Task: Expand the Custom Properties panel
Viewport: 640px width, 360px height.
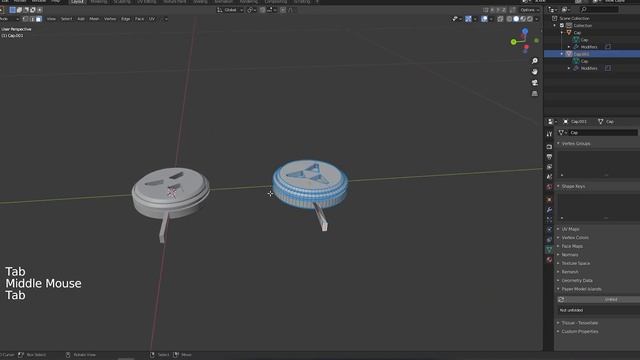Action: [580, 331]
